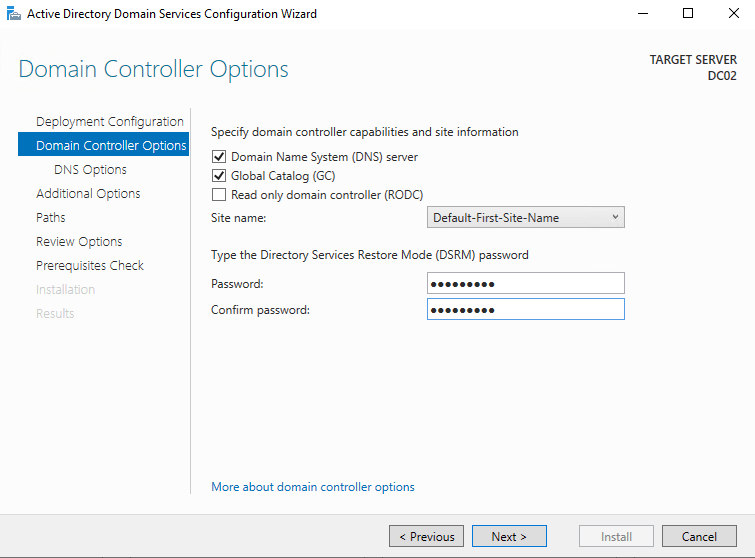The image size is (755, 558).
Task: Go back with the Previous button
Action: (427, 536)
